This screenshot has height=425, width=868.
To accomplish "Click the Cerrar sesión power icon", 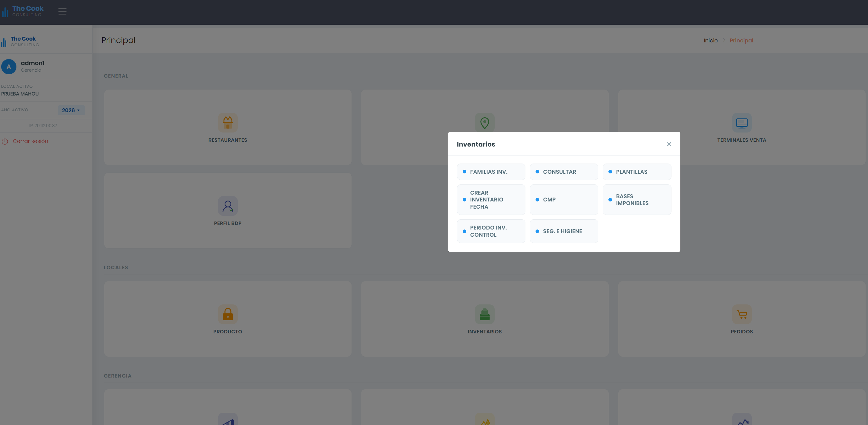I will (5, 141).
